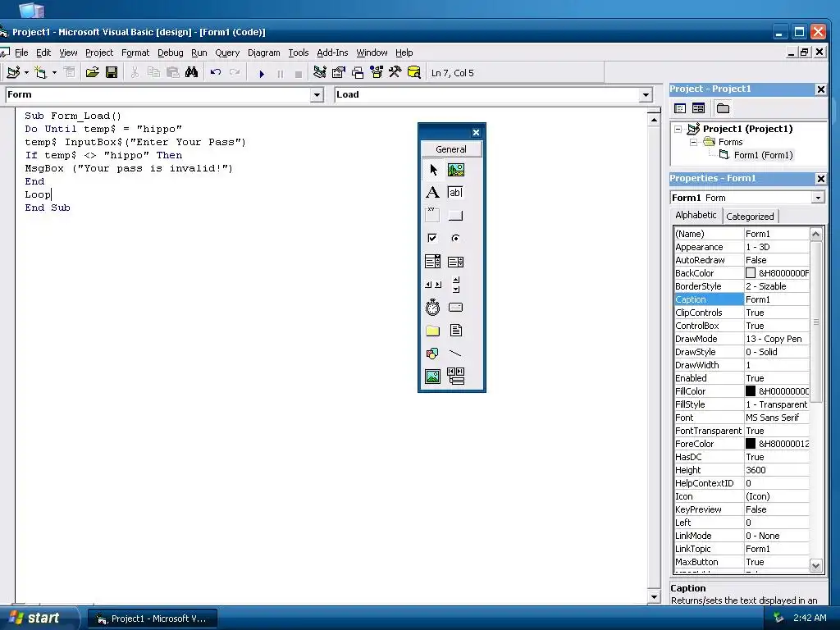
Task: Select the DirListBox folder control in the toolbox
Action: [x=433, y=331]
